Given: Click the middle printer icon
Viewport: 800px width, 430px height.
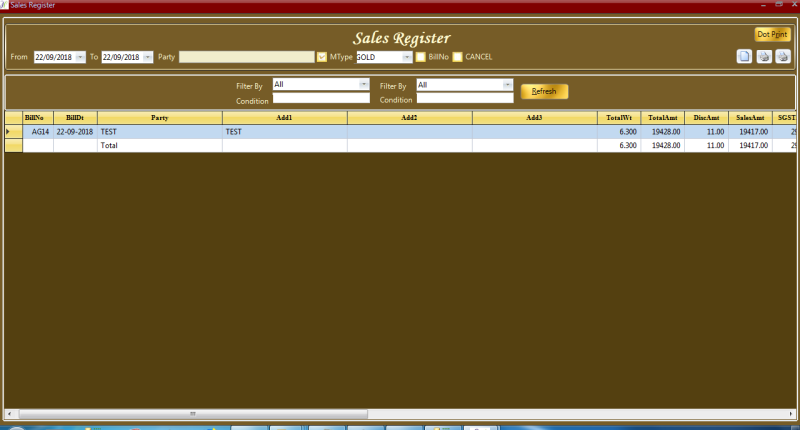Looking at the screenshot, I should [x=763, y=56].
